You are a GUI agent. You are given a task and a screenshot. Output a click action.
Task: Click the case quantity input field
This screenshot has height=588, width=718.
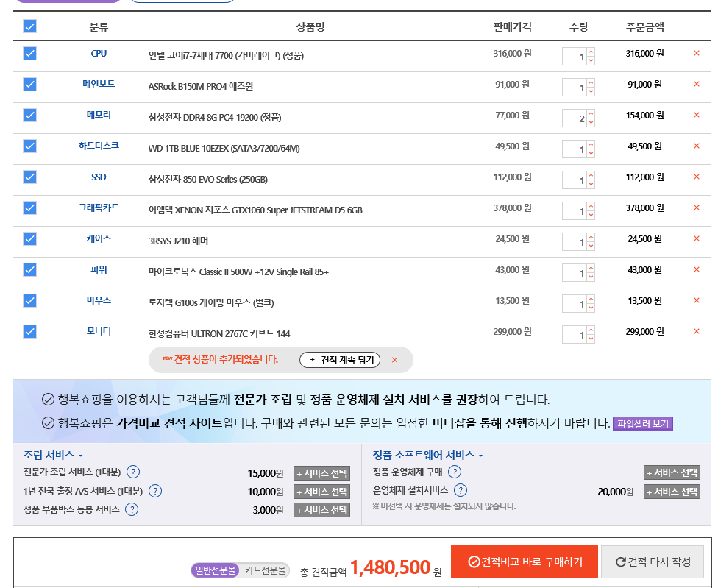click(x=575, y=242)
